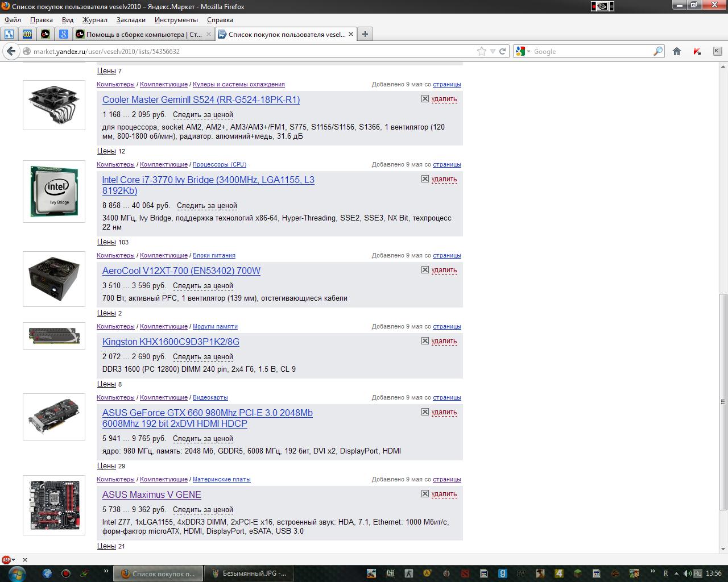
Task: Open the Инструменты menu
Action: 176,20
